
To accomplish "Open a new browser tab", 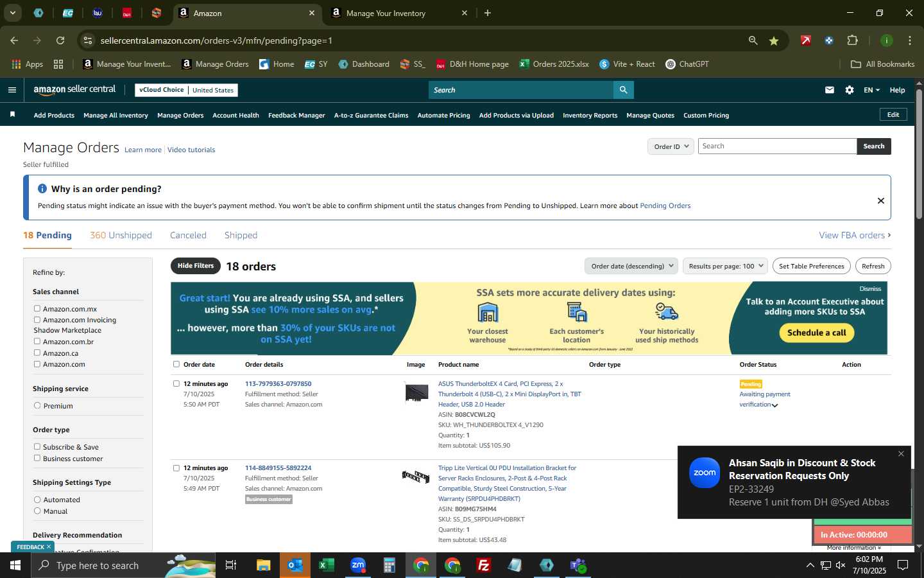I will [x=488, y=13].
